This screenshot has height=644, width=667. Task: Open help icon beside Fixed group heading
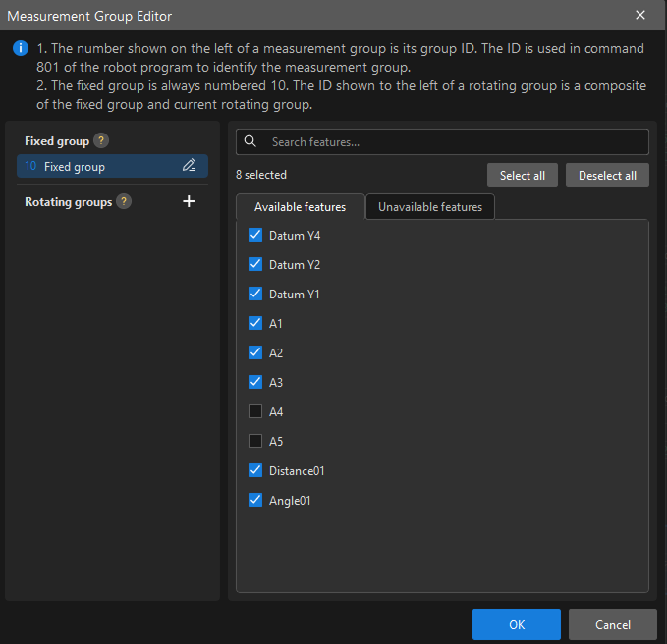click(101, 140)
